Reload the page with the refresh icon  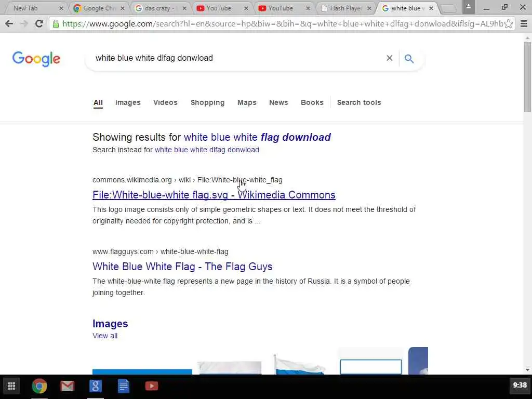[39, 23]
